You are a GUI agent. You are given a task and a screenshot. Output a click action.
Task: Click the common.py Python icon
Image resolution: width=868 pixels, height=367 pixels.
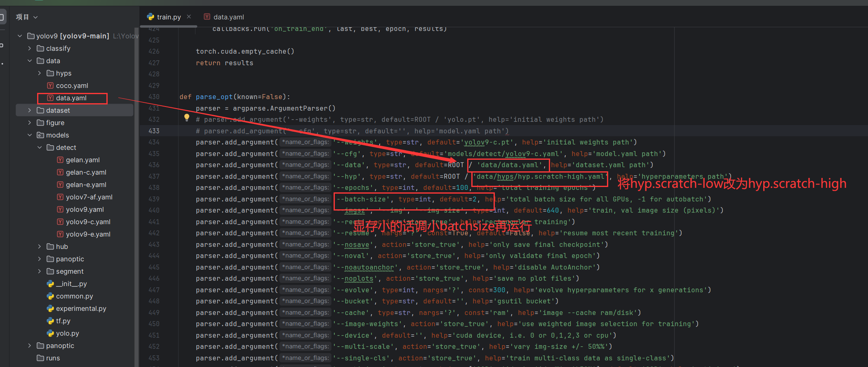[x=50, y=296]
